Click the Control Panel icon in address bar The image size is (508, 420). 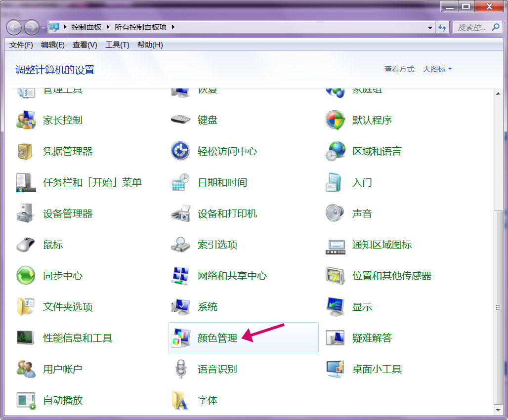[54, 27]
